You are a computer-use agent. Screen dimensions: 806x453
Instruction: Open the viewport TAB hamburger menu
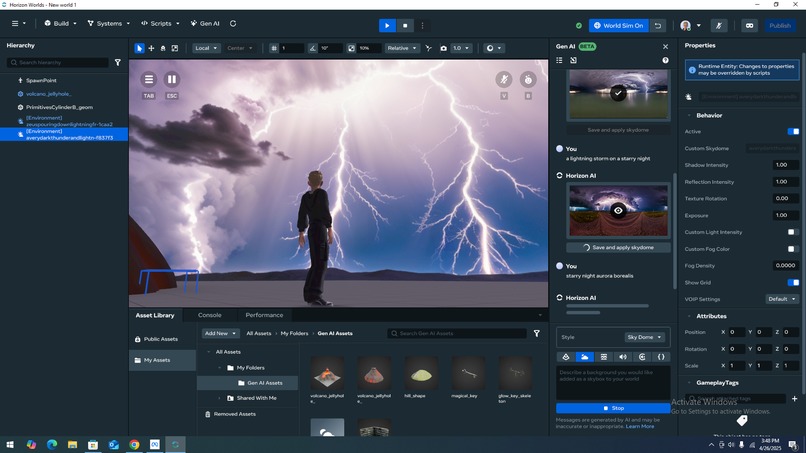pyautogui.click(x=149, y=79)
